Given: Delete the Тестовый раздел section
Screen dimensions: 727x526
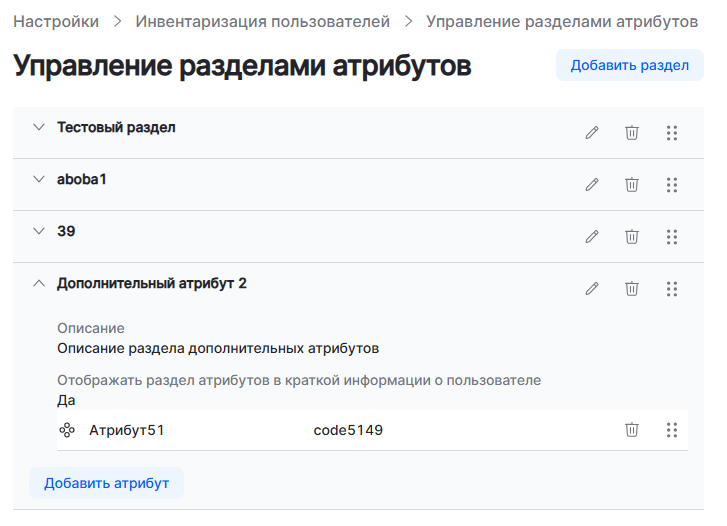Looking at the screenshot, I should tap(632, 132).
